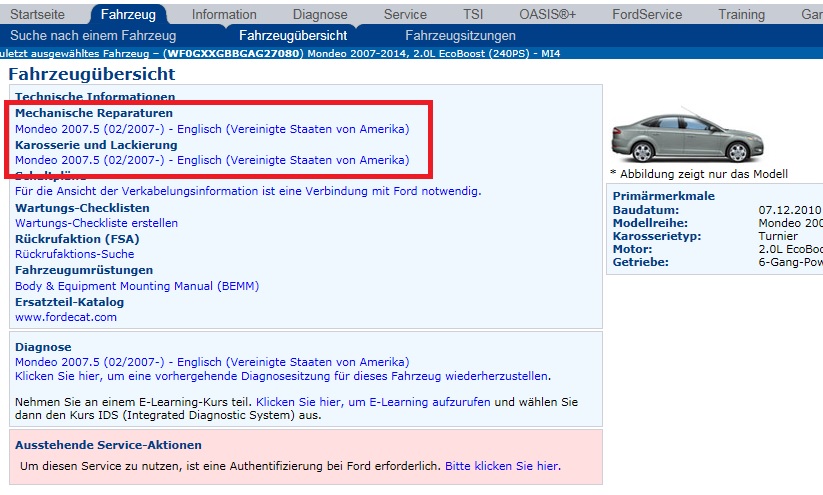Switch to the Information tab
This screenshot has width=823, height=495.
coord(224,14)
